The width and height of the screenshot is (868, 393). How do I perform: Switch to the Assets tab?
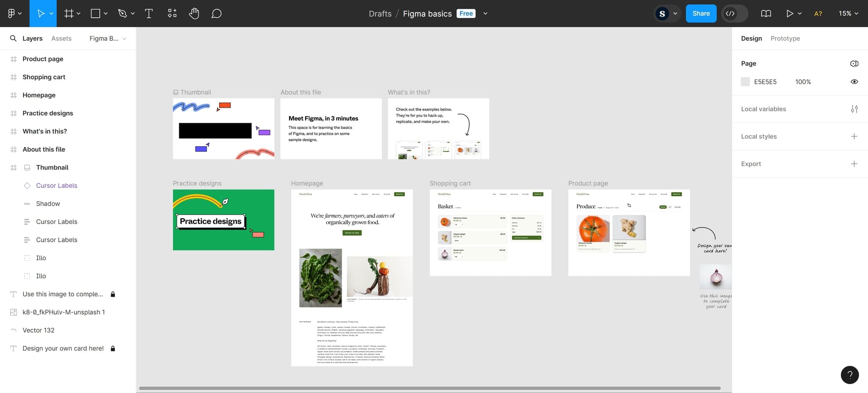61,39
